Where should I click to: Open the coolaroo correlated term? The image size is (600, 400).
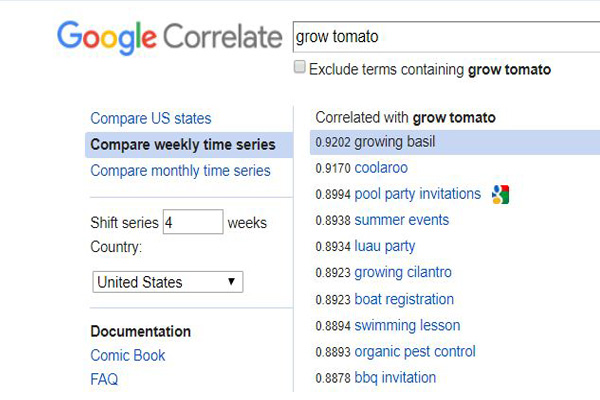[x=381, y=168]
